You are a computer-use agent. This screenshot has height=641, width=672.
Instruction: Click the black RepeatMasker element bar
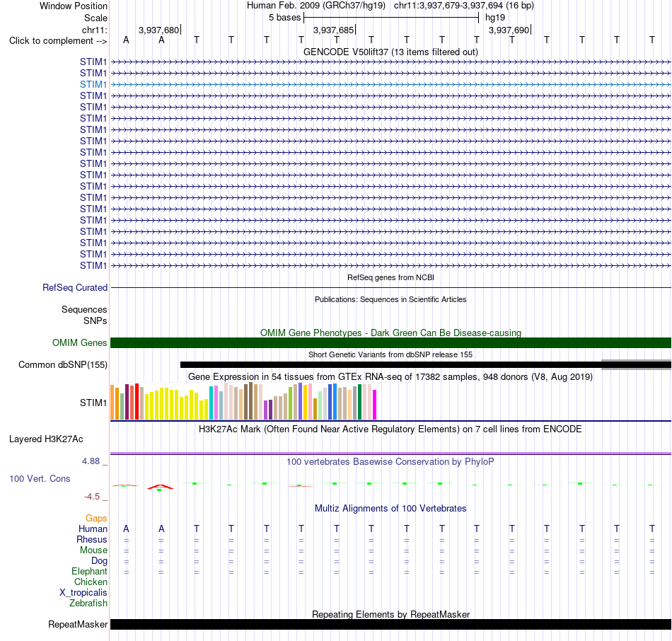tap(390, 624)
